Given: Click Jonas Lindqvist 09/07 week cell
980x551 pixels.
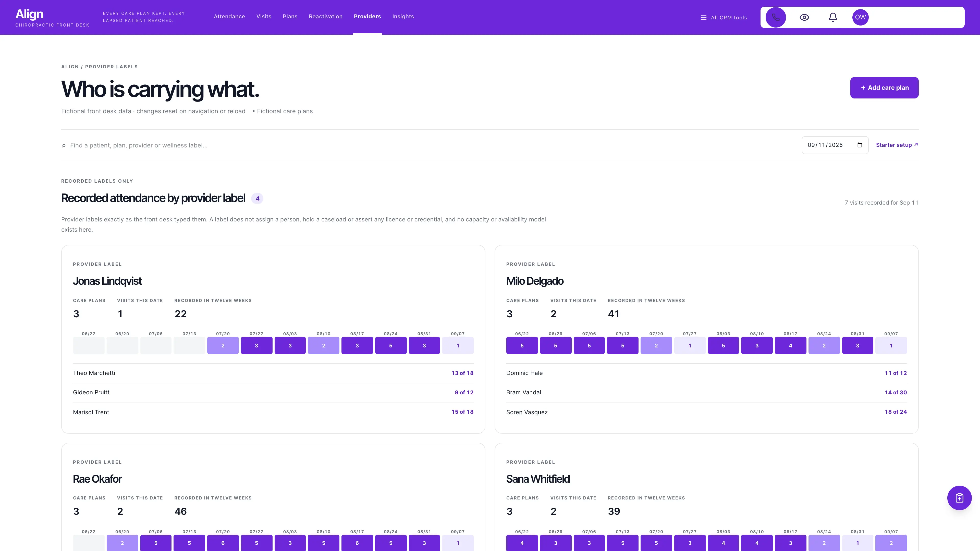Looking at the screenshot, I should coord(458,345).
